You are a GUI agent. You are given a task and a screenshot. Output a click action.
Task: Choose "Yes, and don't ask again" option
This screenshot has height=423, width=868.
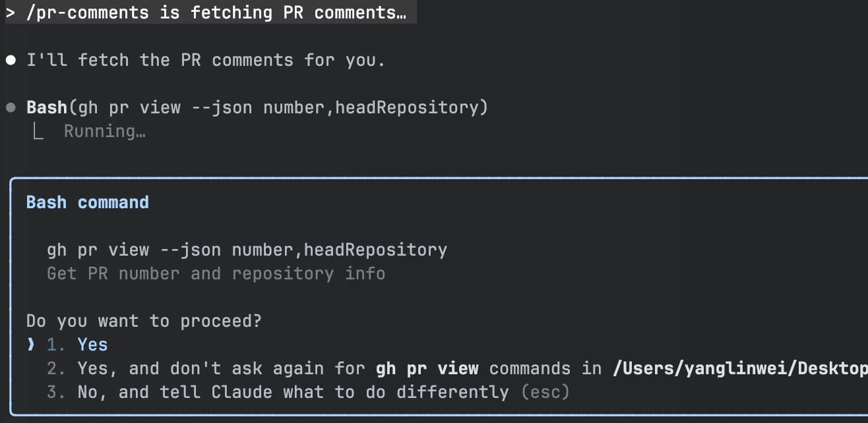[x=456, y=368]
